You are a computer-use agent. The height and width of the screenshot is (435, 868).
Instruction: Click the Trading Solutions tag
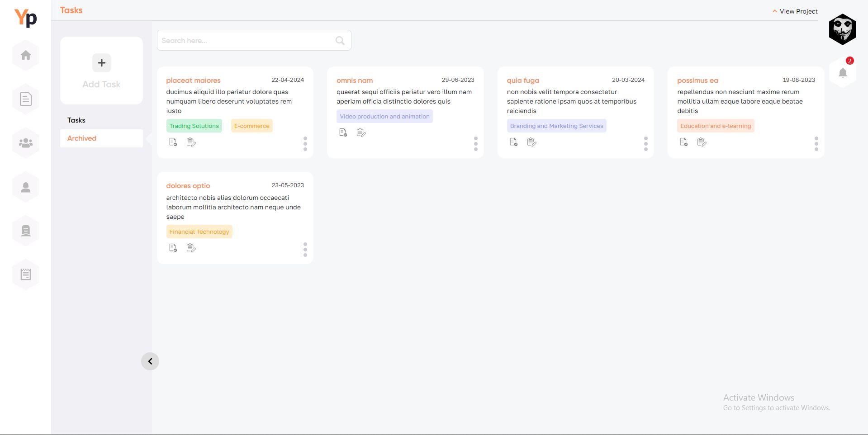194,126
